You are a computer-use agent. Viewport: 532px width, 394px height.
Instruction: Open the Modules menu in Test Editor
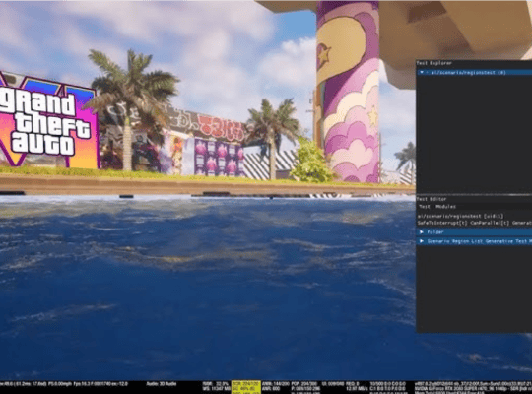coord(446,206)
